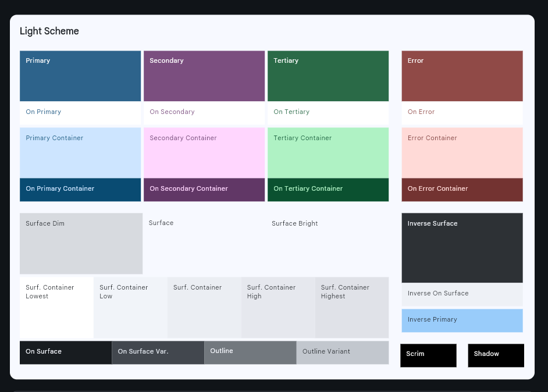
Task: Select the Primary color swatch
Action: 80,76
